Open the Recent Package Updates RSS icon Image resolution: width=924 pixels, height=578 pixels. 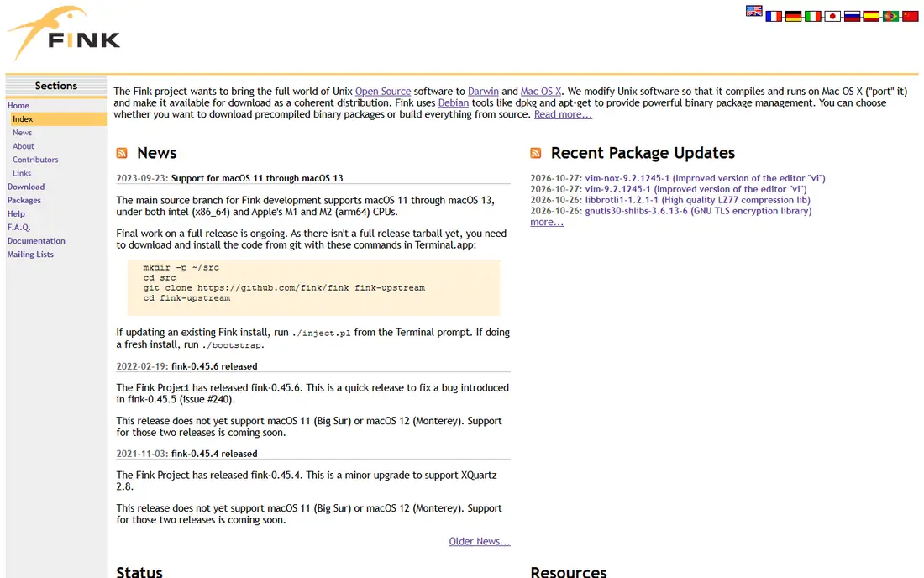tap(536, 153)
